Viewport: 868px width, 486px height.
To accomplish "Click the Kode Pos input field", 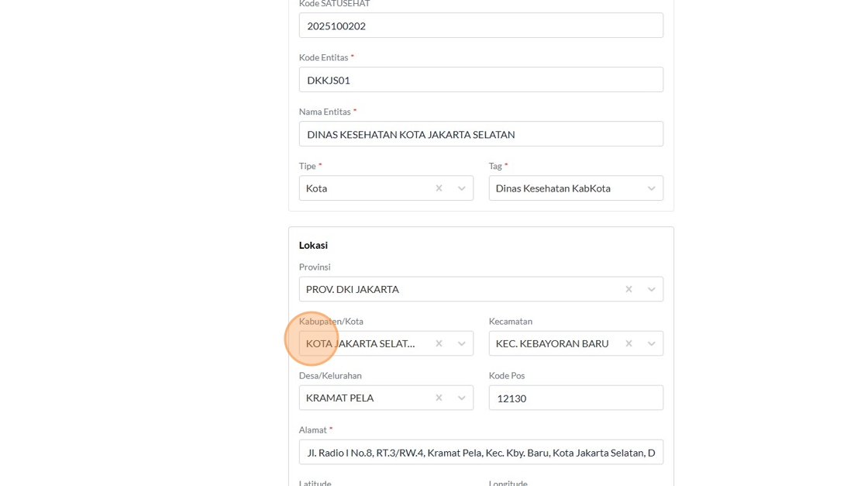I will [x=575, y=398].
